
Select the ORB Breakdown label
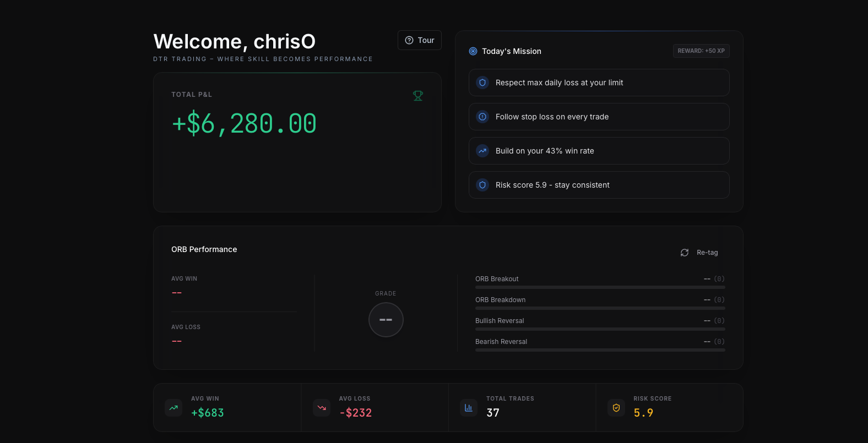pos(501,300)
